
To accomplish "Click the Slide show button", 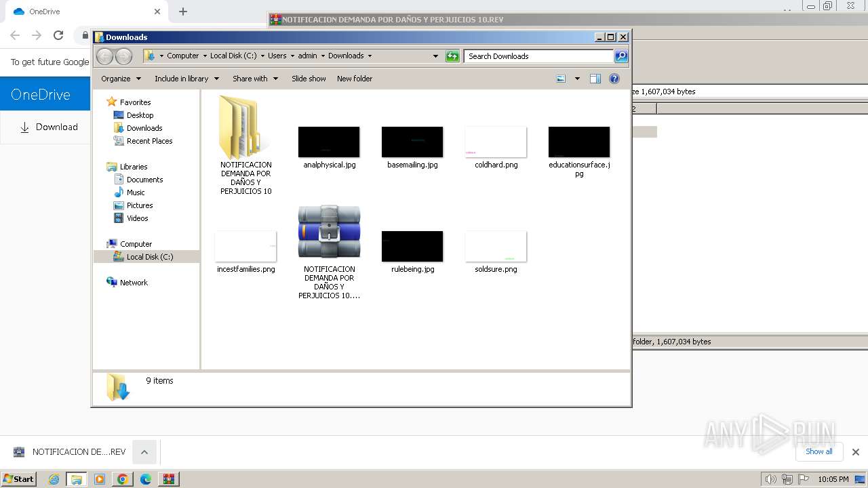I will 309,79.
